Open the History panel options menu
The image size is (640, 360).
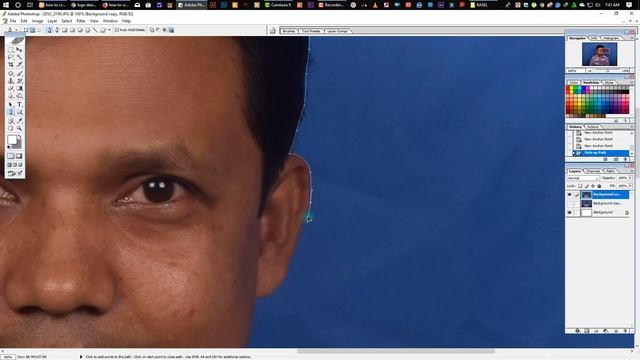tap(632, 127)
